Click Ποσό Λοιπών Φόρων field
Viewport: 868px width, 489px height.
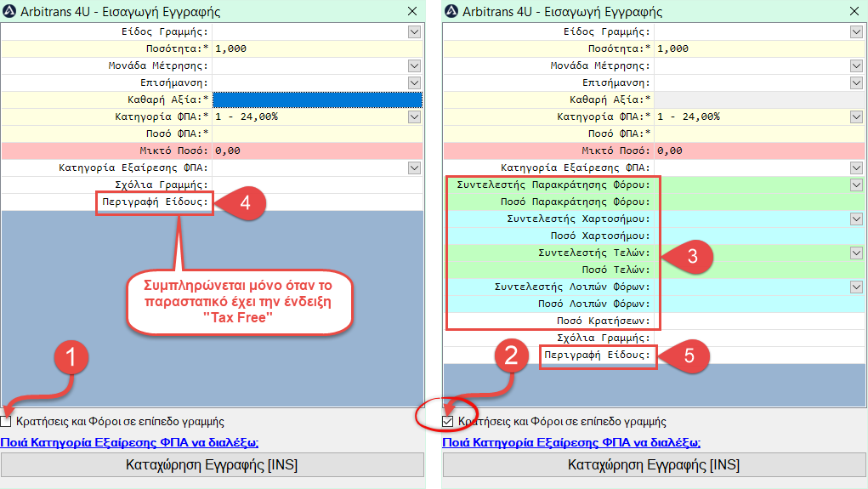(x=759, y=304)
